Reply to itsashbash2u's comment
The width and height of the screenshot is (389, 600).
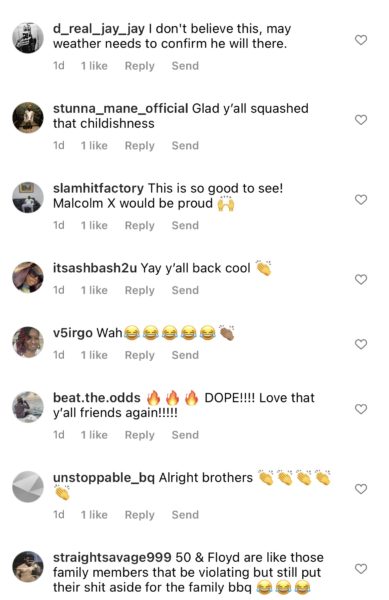(x=140, y=290)
